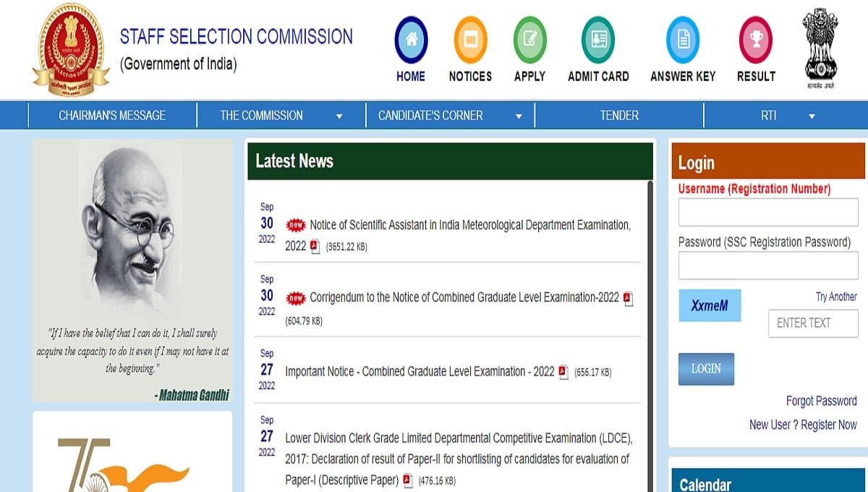
Task: Open the Notices icon
Action: [x=470, y=41]
